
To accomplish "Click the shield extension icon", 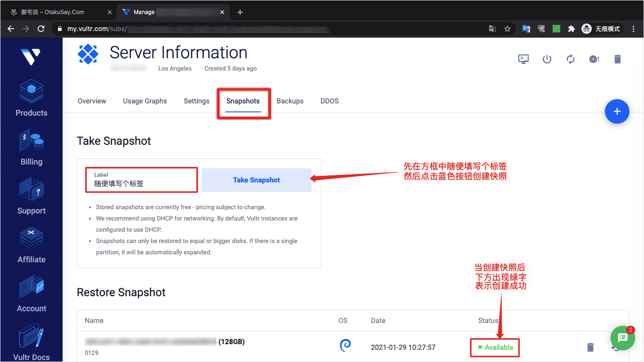I will coord(541,29).
